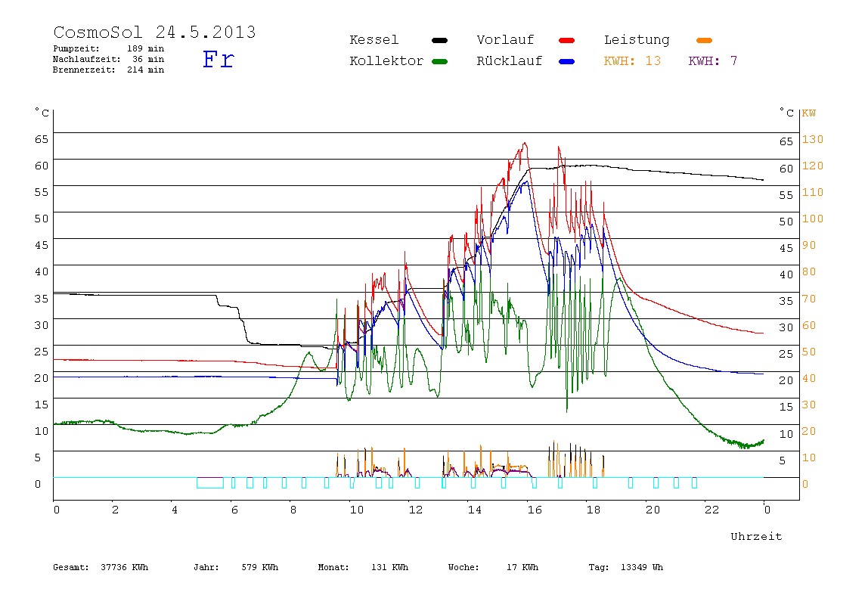
Task: Click the Jahr 579 KWh value
Action: (x=236, y=567)
